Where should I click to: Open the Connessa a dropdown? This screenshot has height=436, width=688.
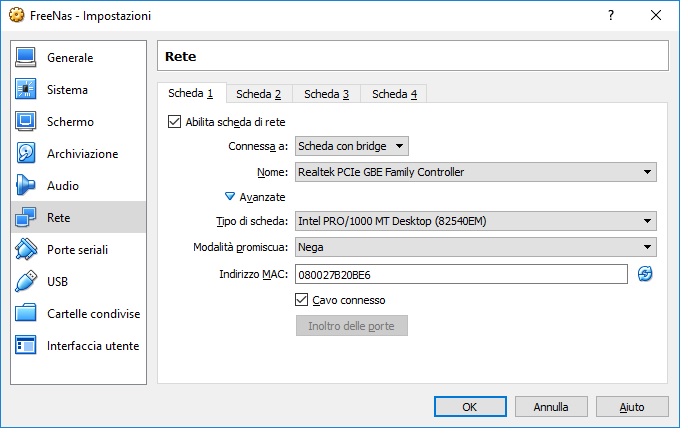click(x=352, y=146)
